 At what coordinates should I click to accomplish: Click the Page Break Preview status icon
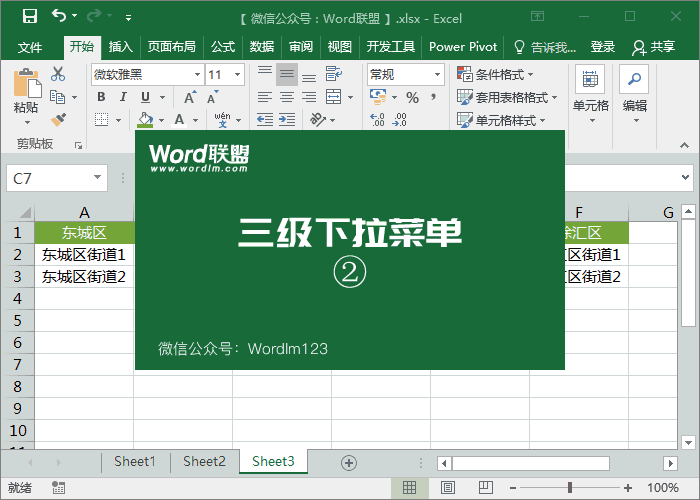coord(486,487)
